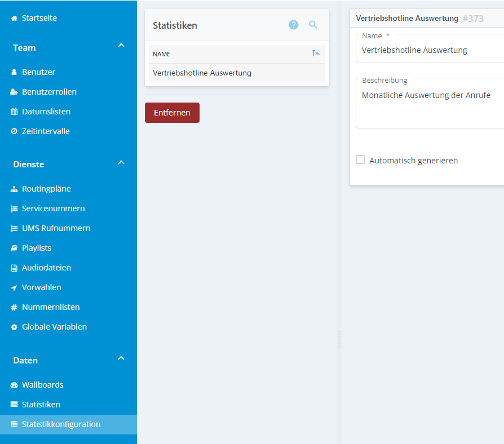Screen dimensions: 504x444
Task: Open Benutzerrollen in the sidebar
Action: coord(49,92)
